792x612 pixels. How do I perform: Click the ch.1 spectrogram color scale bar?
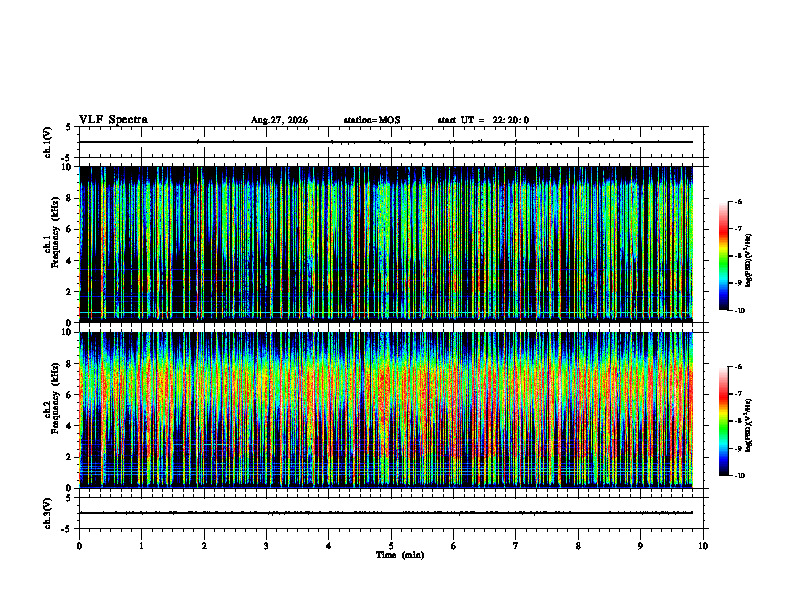click(723, 256)
